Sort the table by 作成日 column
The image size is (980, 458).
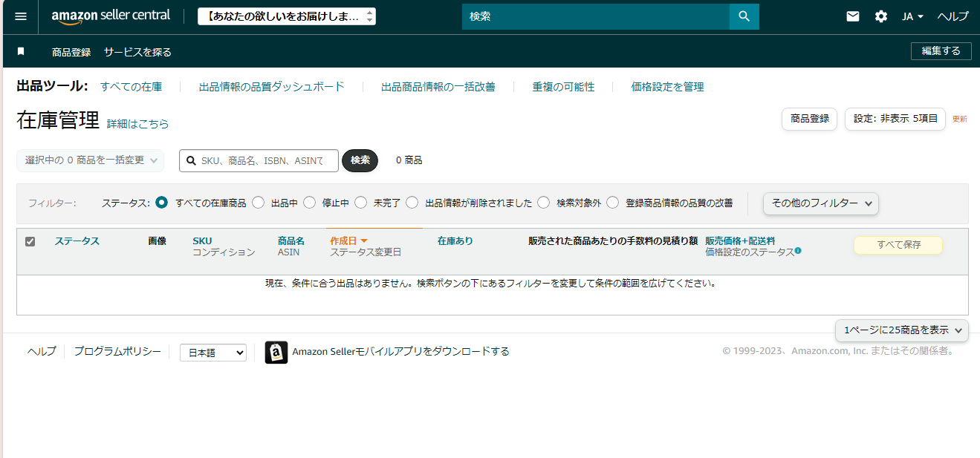344,241
